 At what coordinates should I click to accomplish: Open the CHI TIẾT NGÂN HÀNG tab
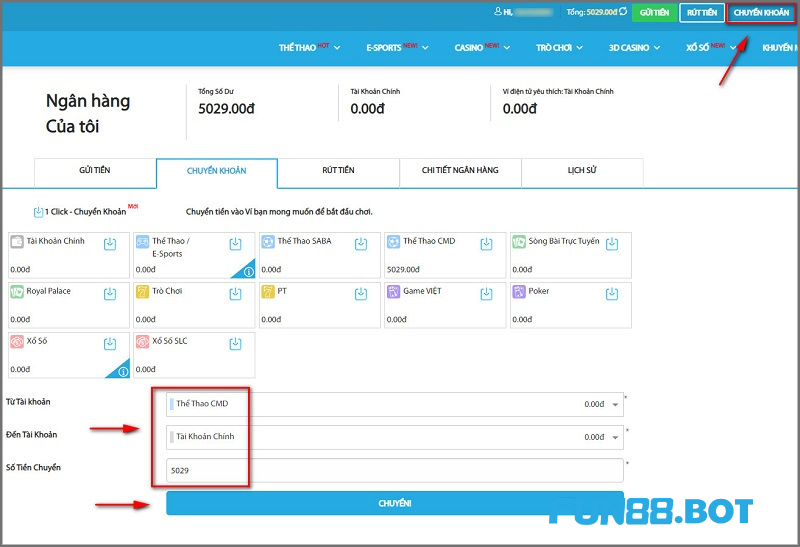click(x=460, y=171)
